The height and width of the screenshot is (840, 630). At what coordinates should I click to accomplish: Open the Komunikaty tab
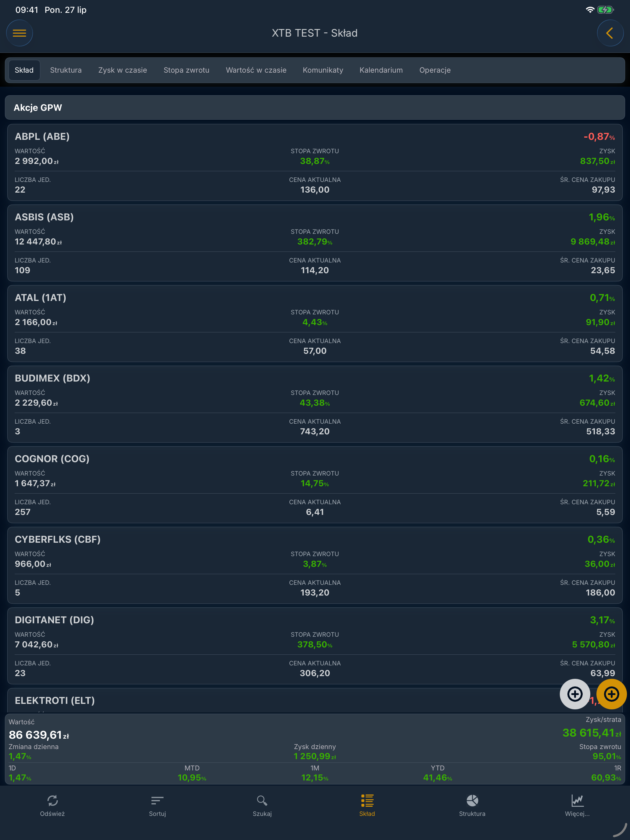323,70
